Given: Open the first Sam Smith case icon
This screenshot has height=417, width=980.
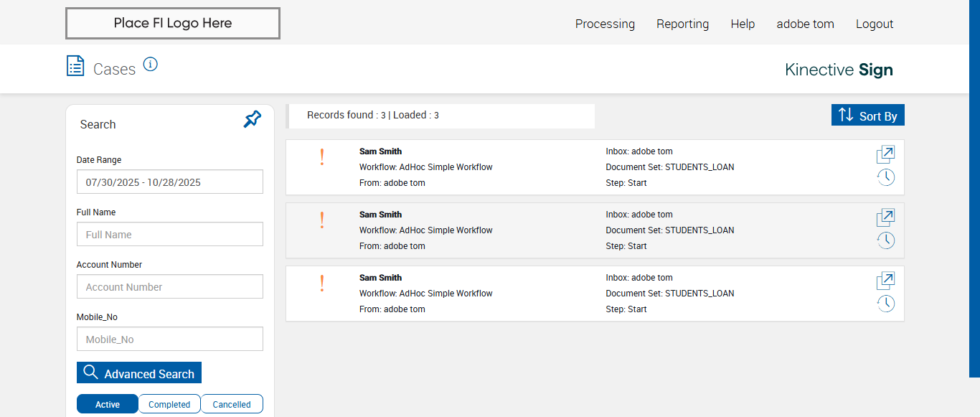Looking at the screenshot, I should point(886,154).
